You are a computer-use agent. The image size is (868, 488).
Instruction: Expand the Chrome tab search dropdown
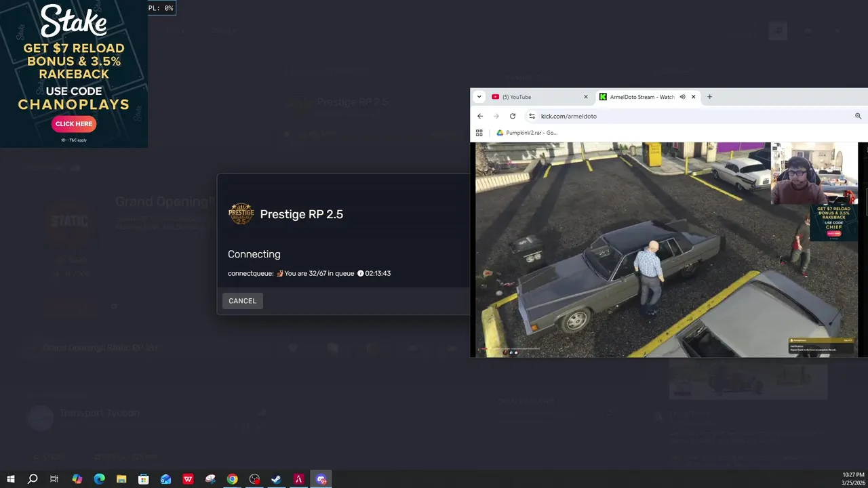[479, 97]
